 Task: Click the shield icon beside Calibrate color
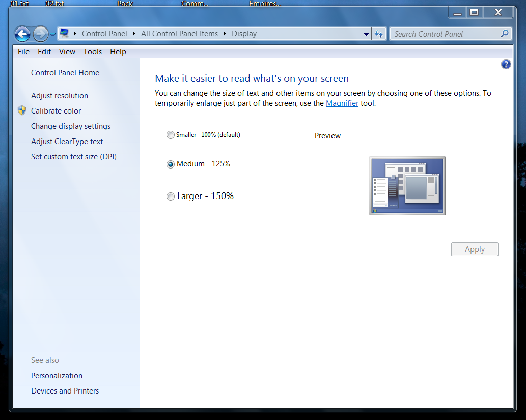[x=22, y=110]
